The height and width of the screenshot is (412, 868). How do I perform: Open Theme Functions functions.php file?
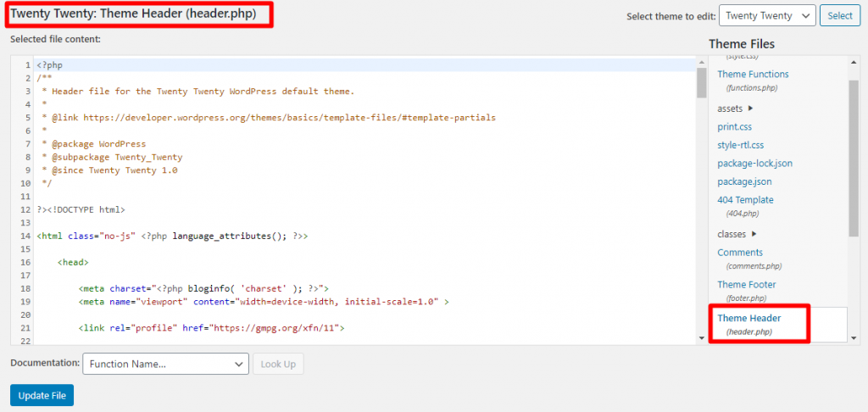[x=753, y=81]
